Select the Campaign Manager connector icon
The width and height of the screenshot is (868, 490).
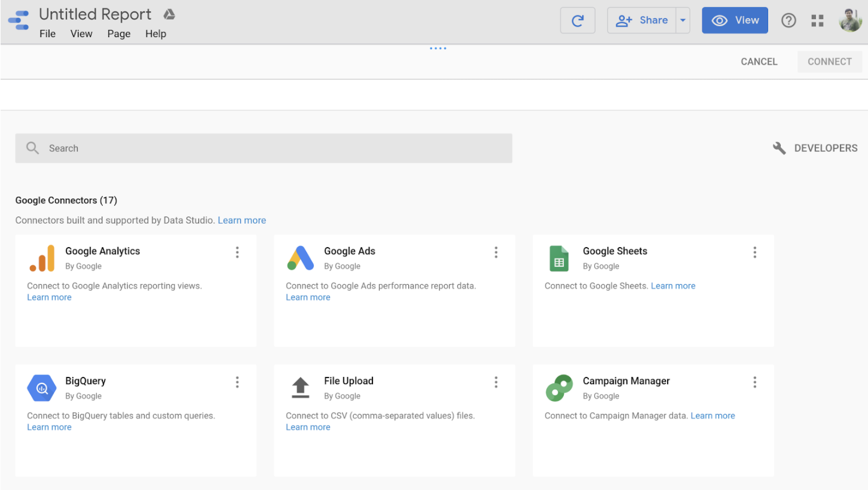point(559,388)
